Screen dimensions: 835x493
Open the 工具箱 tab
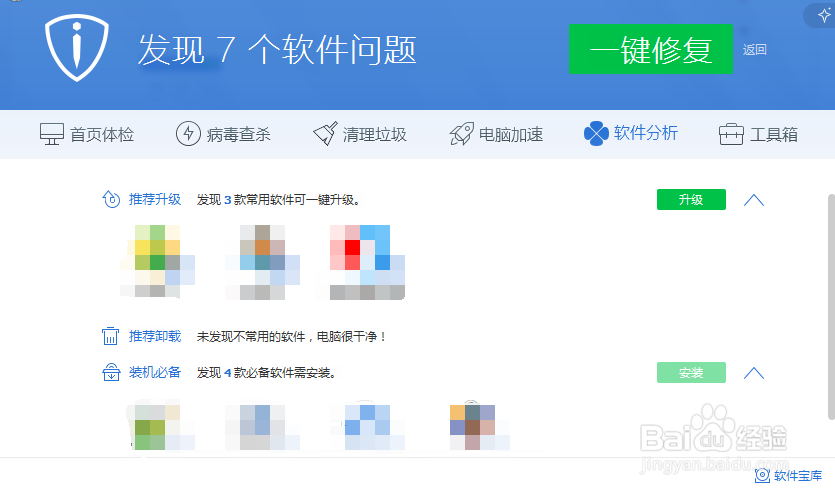pos(758,134)
